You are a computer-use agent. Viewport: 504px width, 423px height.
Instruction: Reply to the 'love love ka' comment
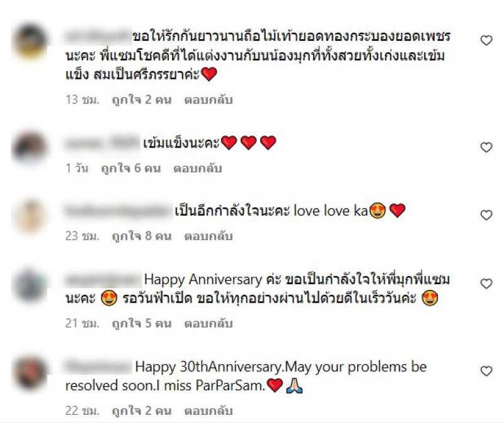(209, 236)
